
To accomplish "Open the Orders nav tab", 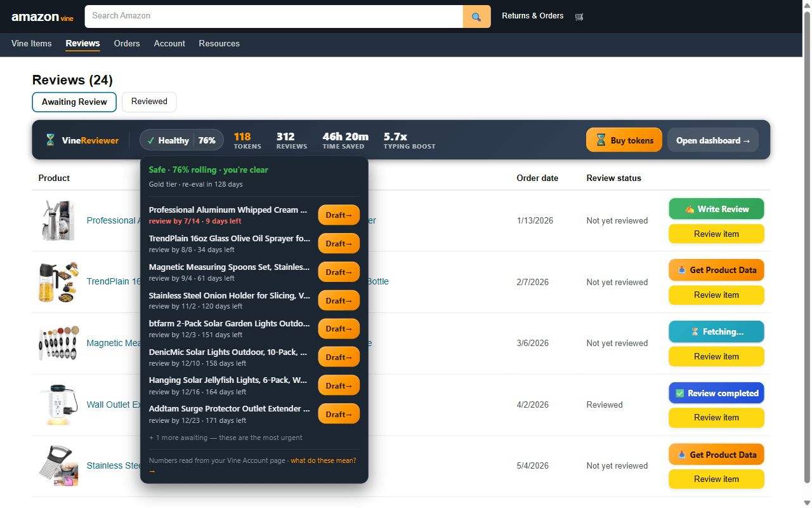I will pyautogui.click(x=127, y=44).
